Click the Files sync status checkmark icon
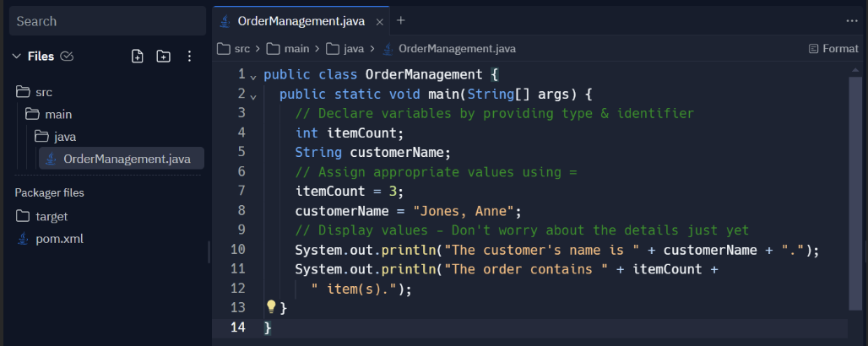The image size is (868, 346). [67, 56]
